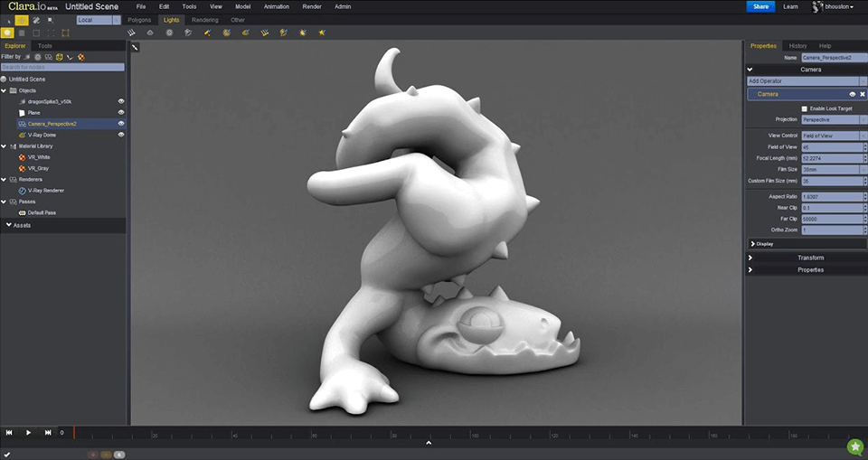Jump to the first frame
Screen dimensions: 868x460
pos(9,433)
